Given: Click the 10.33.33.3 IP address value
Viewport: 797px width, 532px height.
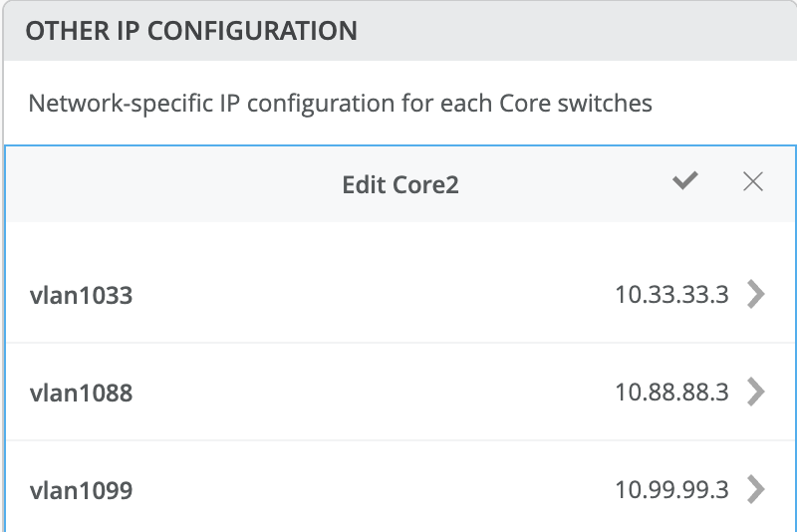Looking at the screenshot, I should click(672, 295).
